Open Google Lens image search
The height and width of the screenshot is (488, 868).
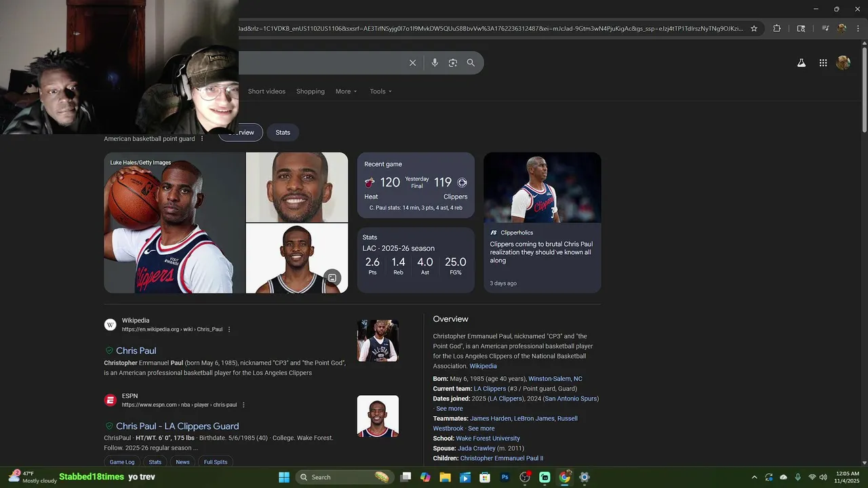click(x=453, y=63)
